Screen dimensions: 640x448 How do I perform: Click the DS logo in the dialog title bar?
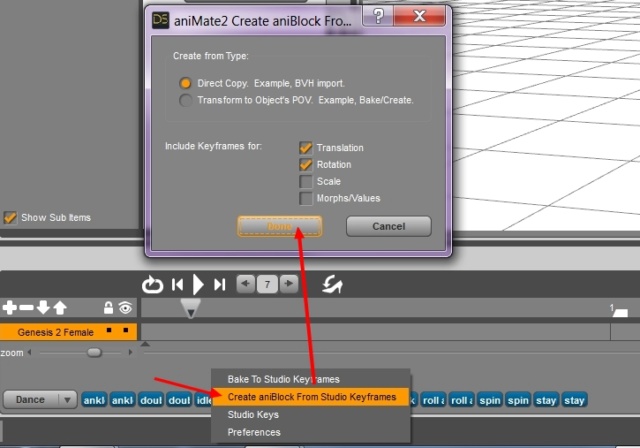[x=160, y=20]
